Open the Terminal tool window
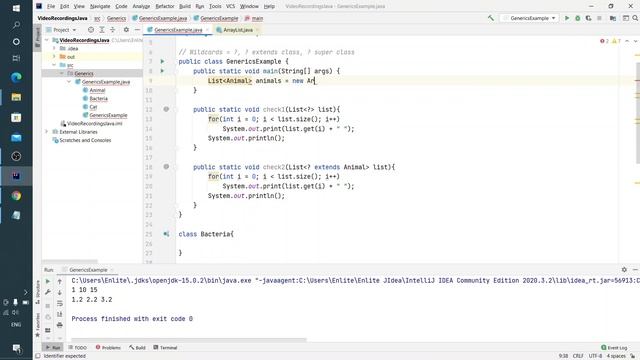Screen dimensions: 640x360 (165, 348)
